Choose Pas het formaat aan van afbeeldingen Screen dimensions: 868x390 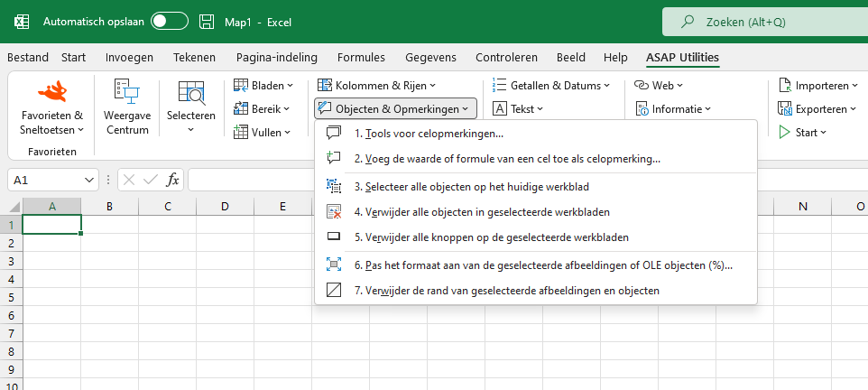click(x=535, y=265)
